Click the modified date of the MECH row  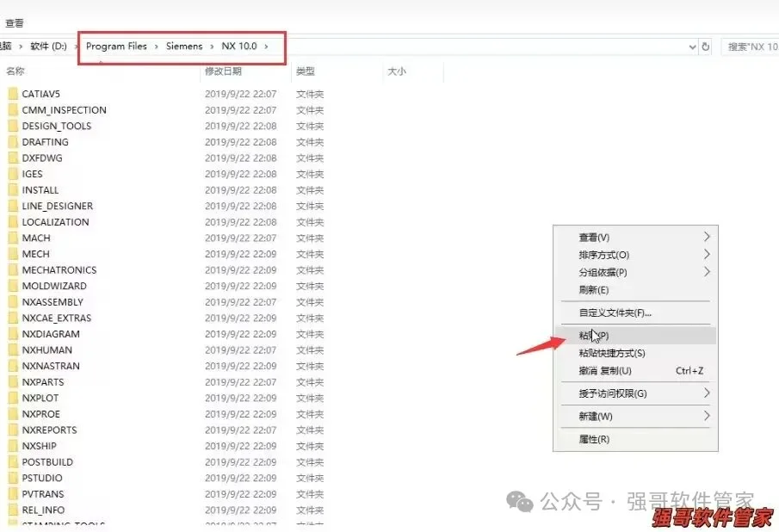pyautogui.click(x=240, y=254)
